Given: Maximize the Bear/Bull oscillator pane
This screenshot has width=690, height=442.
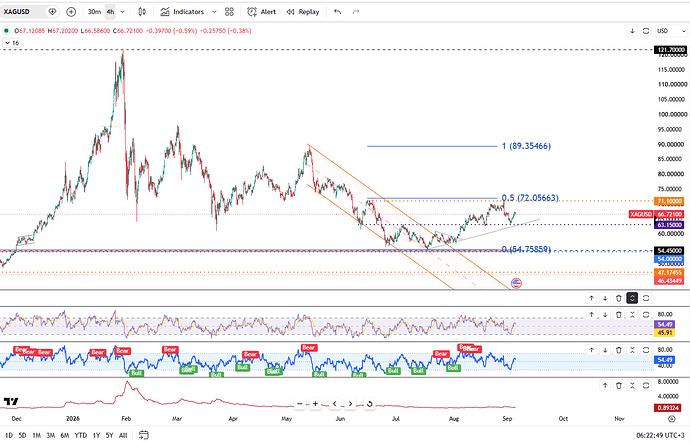Looking at the screenshot, I should [646, 350].
